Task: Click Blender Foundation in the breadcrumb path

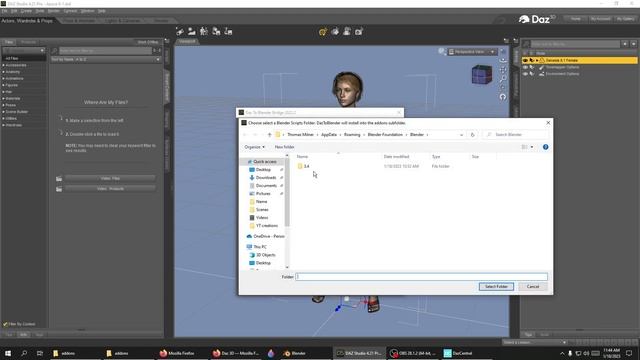Action: tap(385, 135)
